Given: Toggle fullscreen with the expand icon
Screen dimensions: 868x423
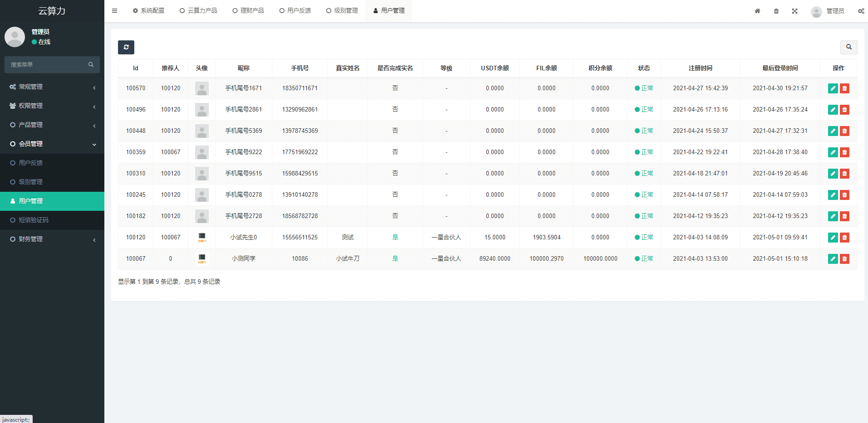Looking at the screenshot, I should click(795, 11).
